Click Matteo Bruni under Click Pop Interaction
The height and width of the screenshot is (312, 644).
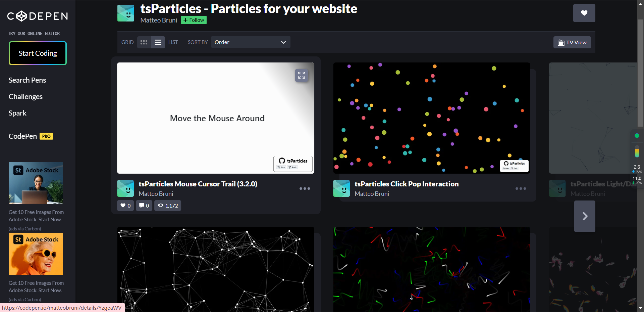tap(372, 194)
